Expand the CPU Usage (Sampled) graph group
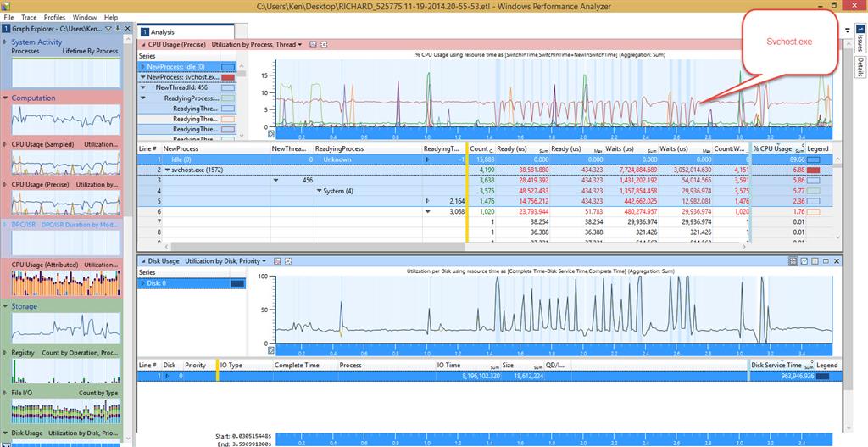Viewport: 868px width, 447px height. coord(6,144)
